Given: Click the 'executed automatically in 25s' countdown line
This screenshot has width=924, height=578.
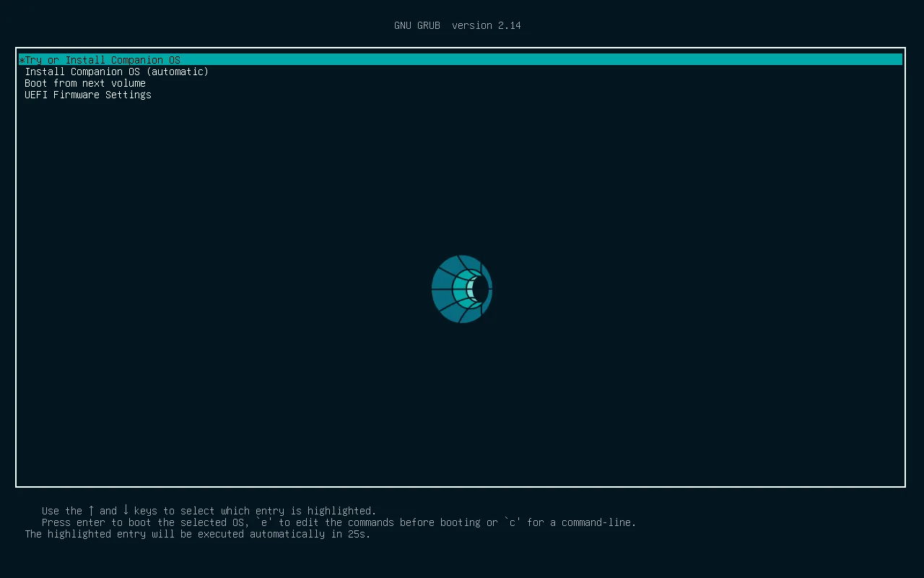Looking at the screenshot, I should point(198,534).
